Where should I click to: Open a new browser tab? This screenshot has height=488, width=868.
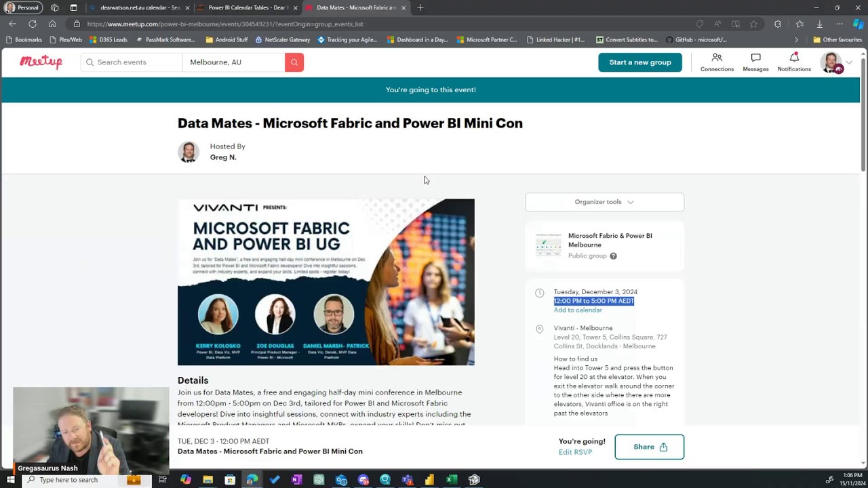[x=420, y=7]
